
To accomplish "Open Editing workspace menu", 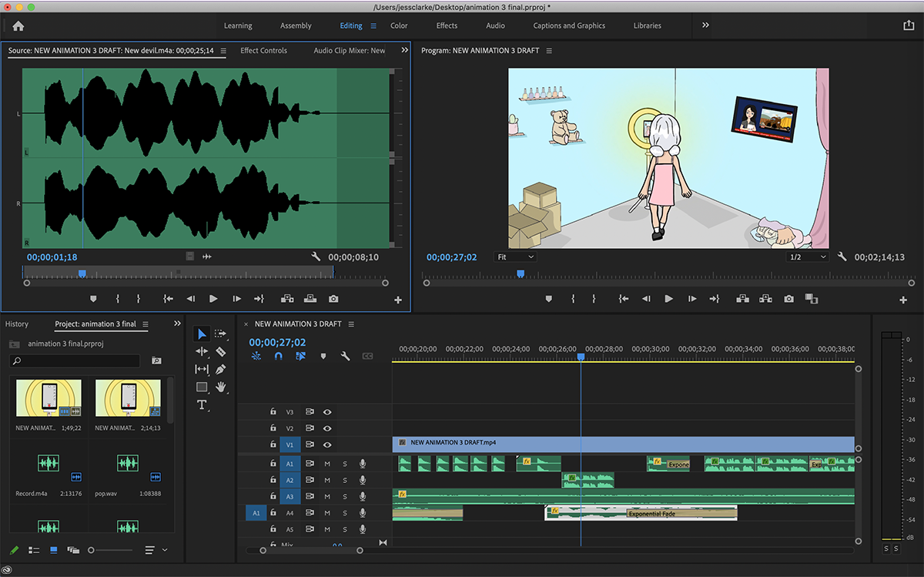I will [x=373, y=25].
